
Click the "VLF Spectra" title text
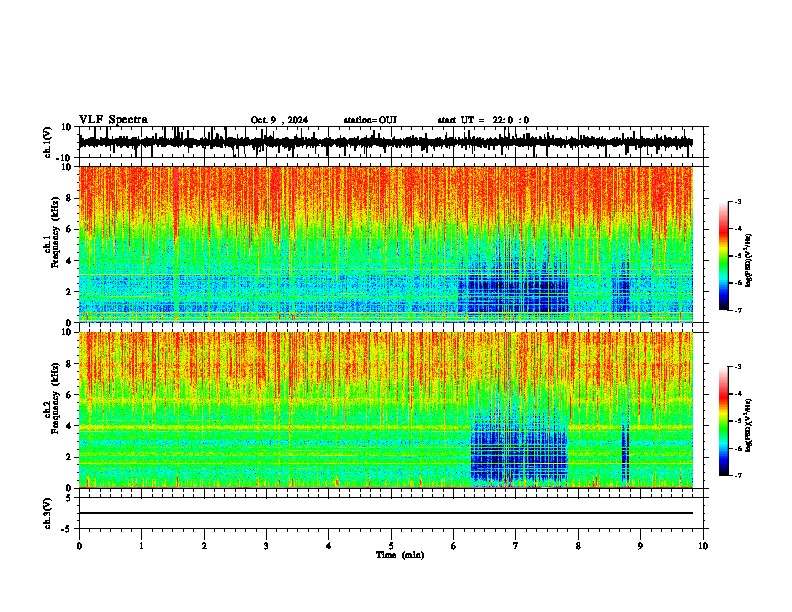(113, 120)
